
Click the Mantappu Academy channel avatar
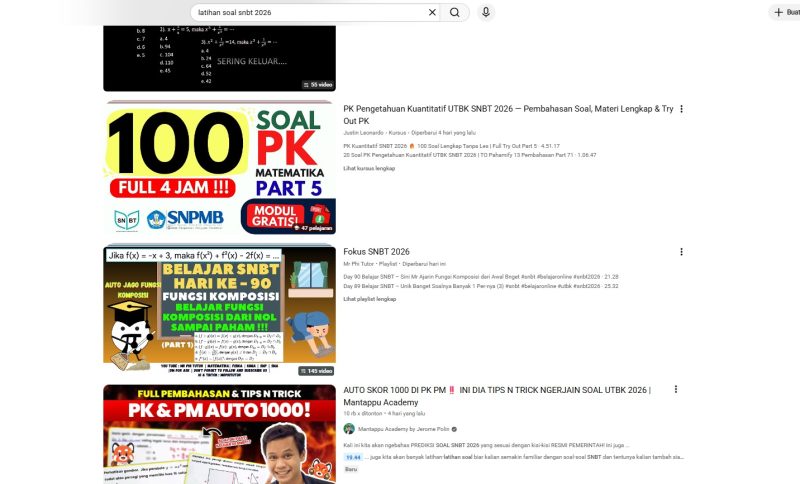click(x=349, y=429)
